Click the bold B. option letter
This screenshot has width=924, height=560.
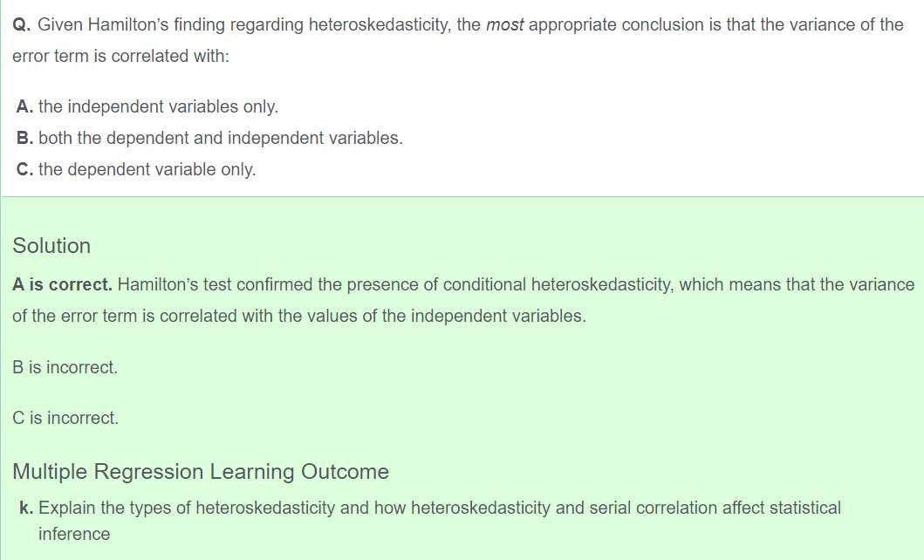(x=24, y=138)
